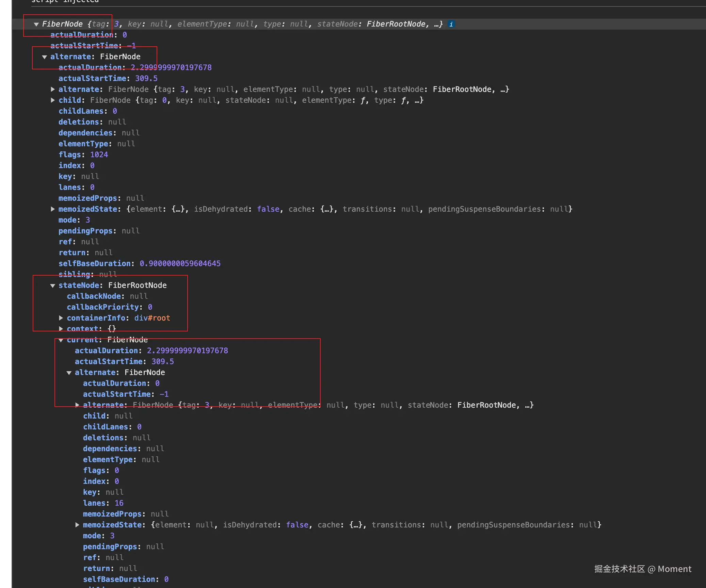Viewport: 706px width, 588px height.
Task: Expand containerInfo: div#root entry
Action: (61, 318)
